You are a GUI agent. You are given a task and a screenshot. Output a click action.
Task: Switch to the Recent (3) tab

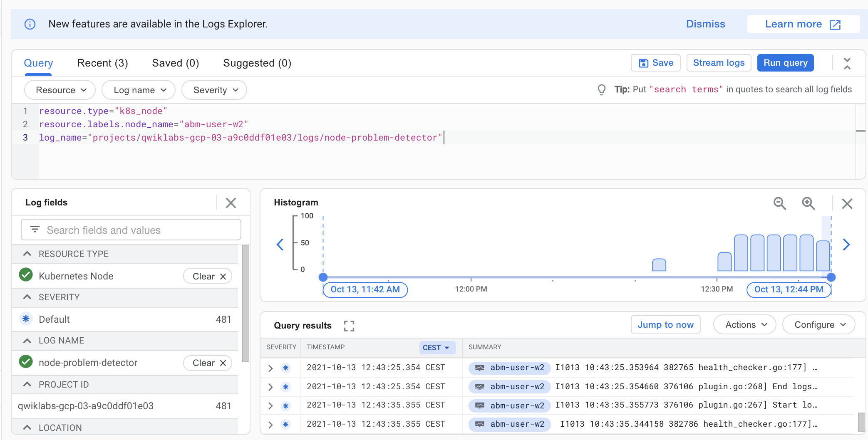[103, 63]
